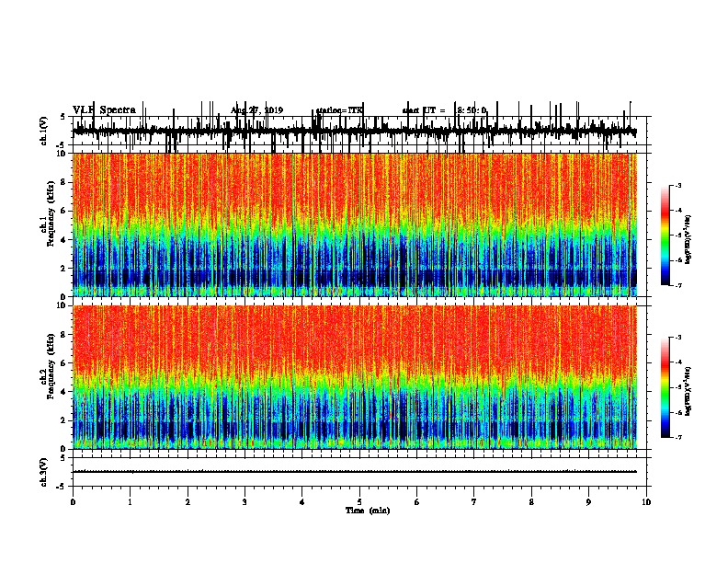Click the '10' kHz tick of ch.2 spectrogram
The image size is (728, 563).
(63, 305)
